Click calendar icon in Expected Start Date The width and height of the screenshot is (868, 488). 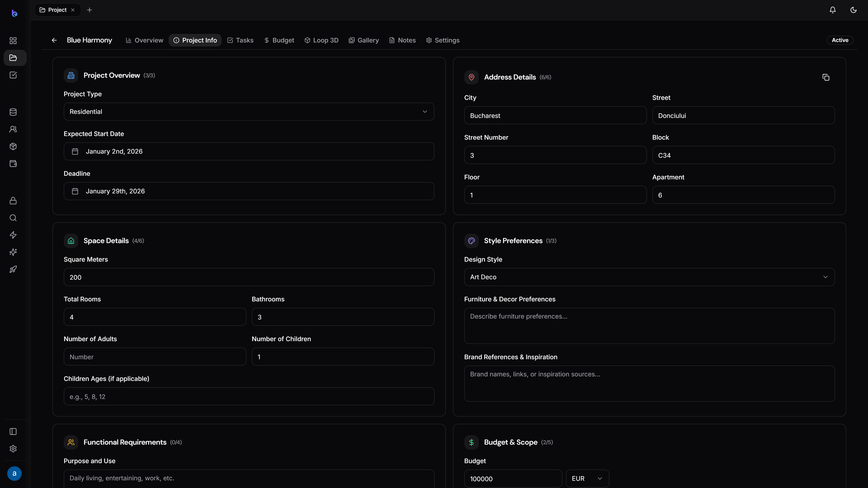click(x=75, y=152)
